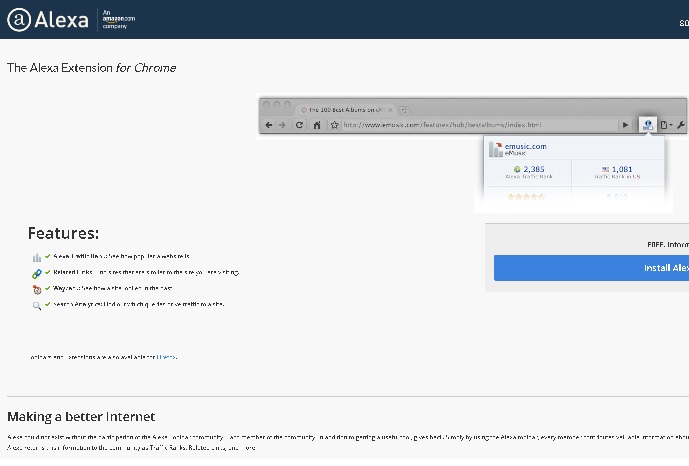
Task: Click the 'The Alexa Extension for Chrome' heading
Action: click(91, 68)
